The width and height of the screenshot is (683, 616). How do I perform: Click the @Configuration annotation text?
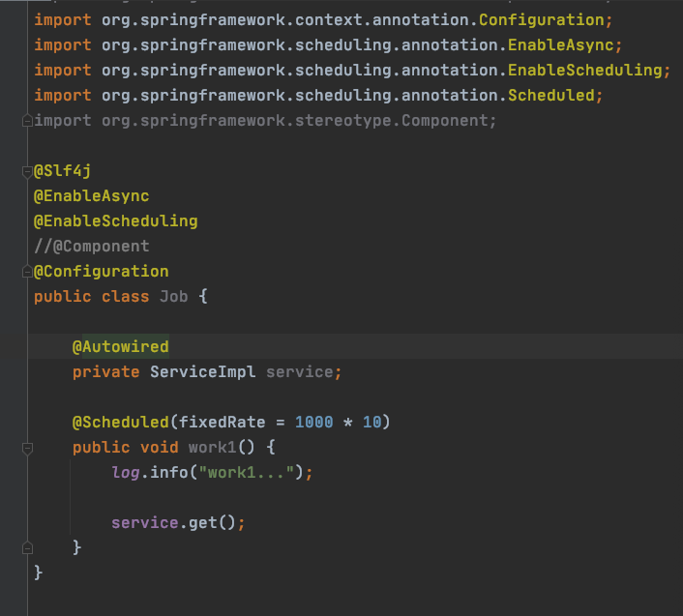point(101,272)
